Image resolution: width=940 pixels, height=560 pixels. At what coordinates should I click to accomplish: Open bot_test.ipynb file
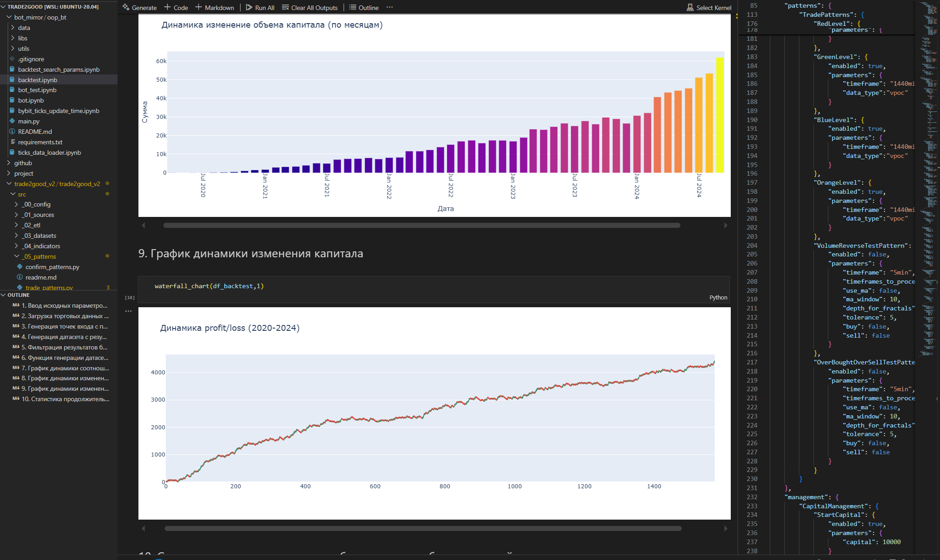(x=37, y=90)
